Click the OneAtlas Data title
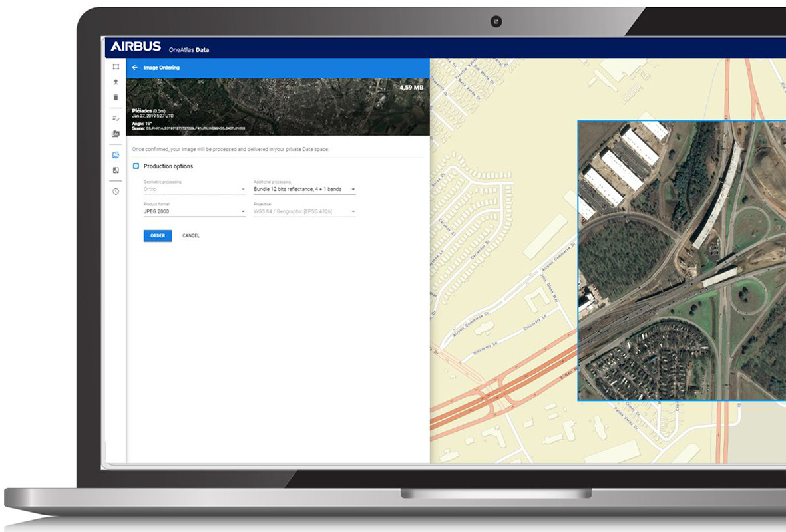This screenshot has width=786, height=532. coord(189,50)
